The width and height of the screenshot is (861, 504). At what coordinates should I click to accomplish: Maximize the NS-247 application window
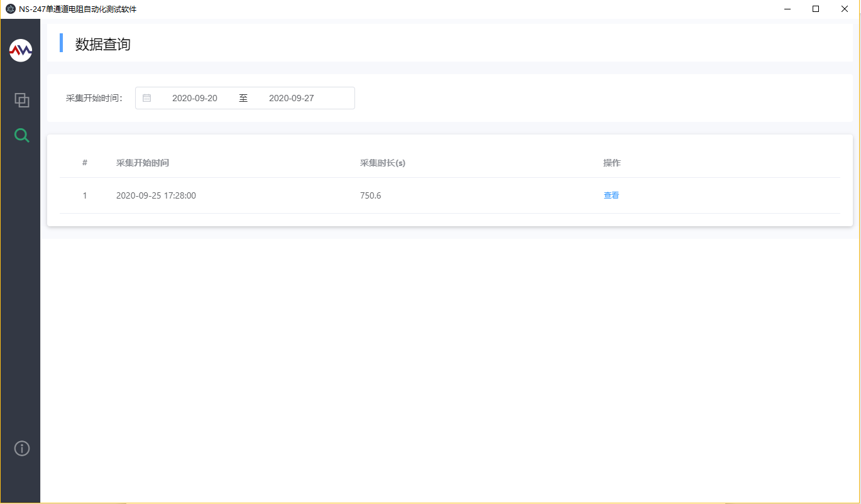816,9
